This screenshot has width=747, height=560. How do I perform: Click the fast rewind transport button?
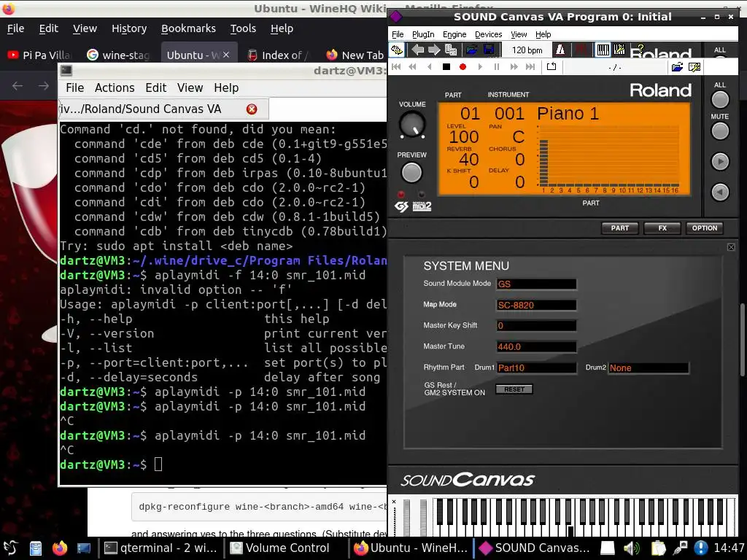(x=413, y=67)
